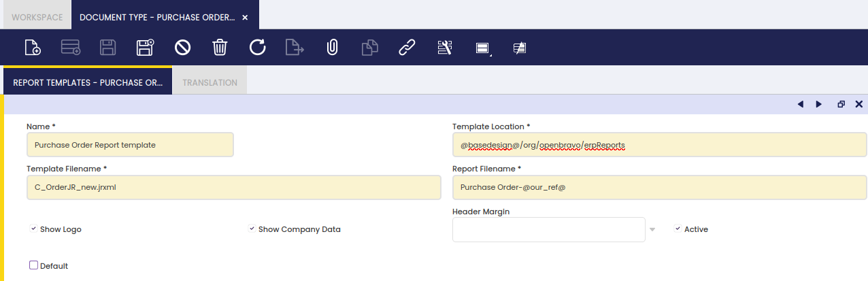Click the chain link icon in toolbar
This screenshot has height=281, width=868.
[x=407, y=48]
